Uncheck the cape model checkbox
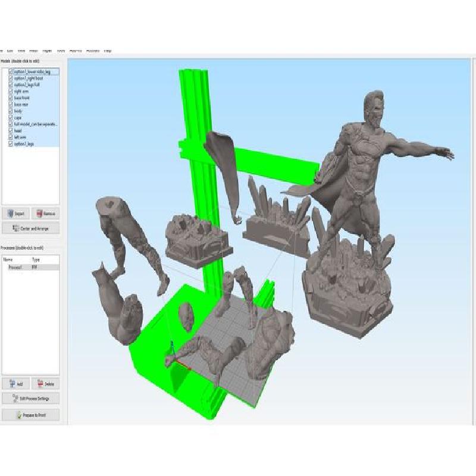This screenshot has width=476, height=476. tap(11, 118)
